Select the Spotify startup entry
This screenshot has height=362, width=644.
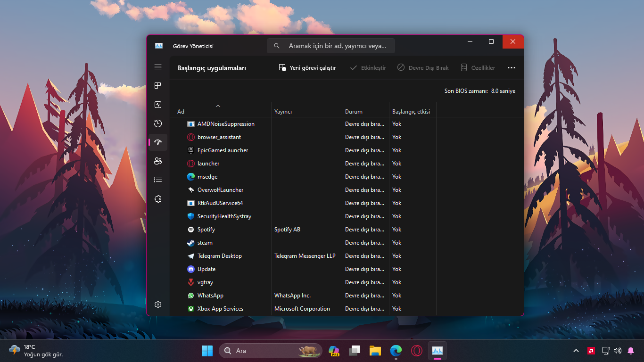[x=206, y=230]
